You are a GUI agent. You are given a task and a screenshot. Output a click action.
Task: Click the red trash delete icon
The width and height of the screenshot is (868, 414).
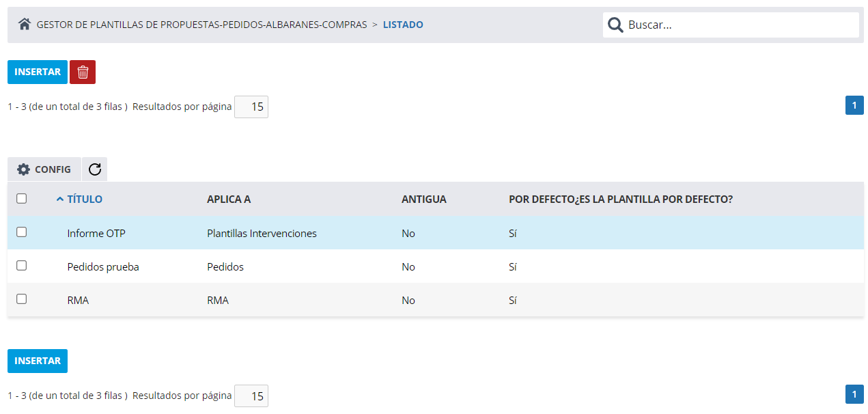click(x=83, y=72)
